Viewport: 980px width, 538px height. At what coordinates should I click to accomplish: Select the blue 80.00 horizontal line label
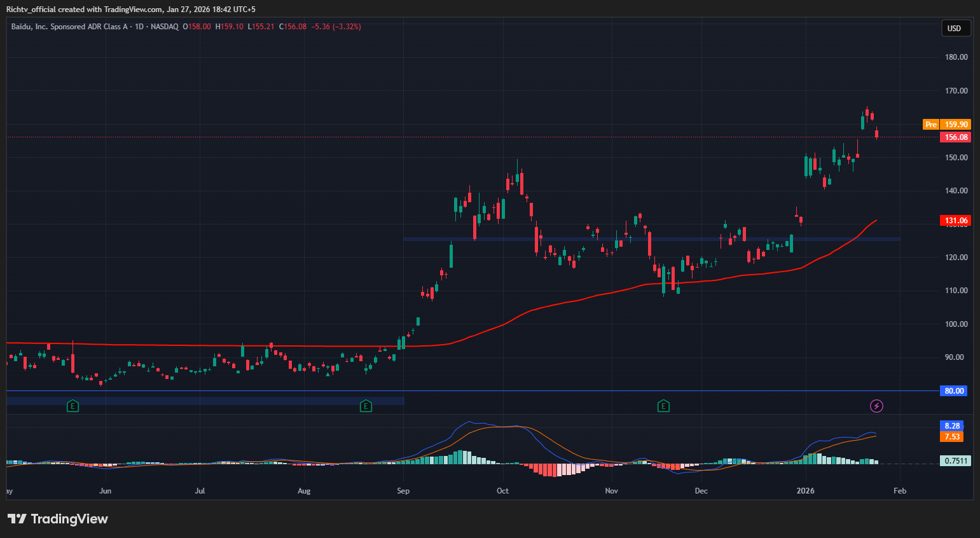(x=954, y=391)
